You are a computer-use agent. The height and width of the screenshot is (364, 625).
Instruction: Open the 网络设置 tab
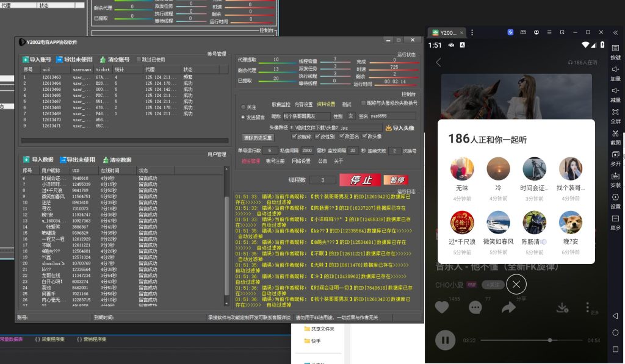coord(301,161)
